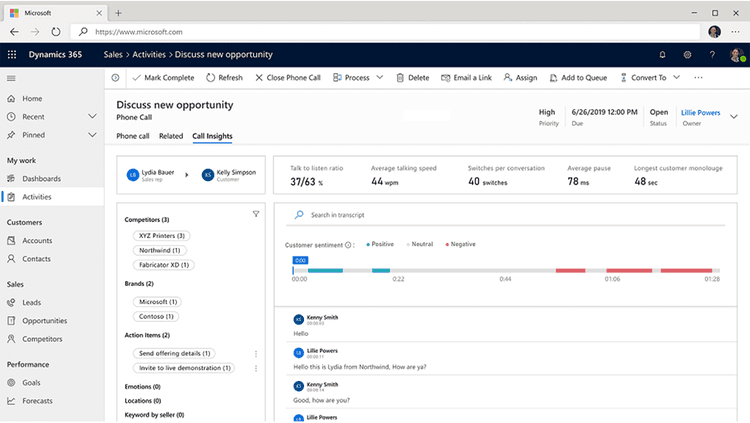Image resolution: width=750 pixels, height=423 pixels.
Task: Click Close Phone Call
Action: 288,78
